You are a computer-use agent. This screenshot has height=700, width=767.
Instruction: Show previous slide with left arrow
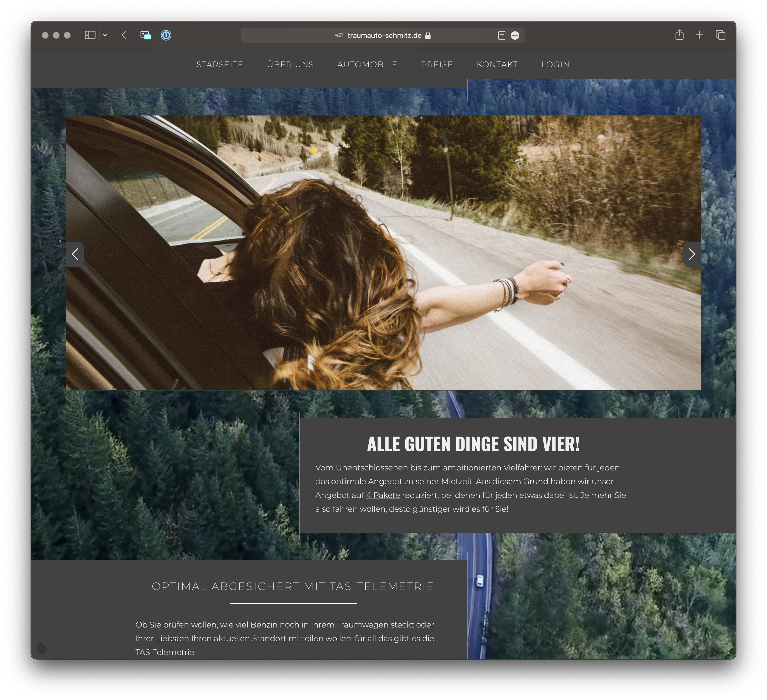pos(75,254)
